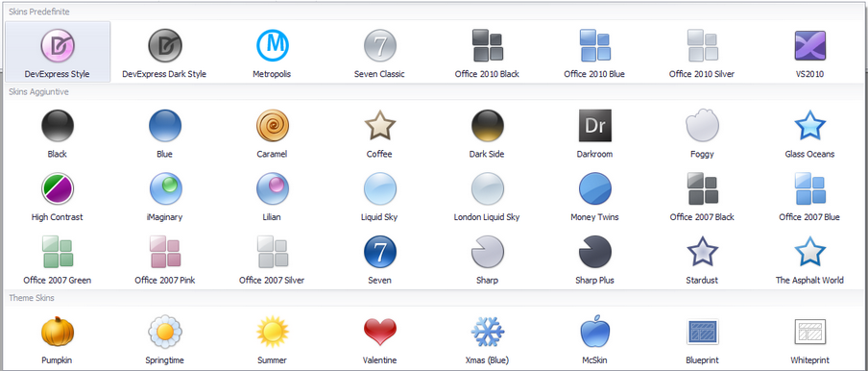The image size is (868, 371).
Task: Choose The Asphalt World skin
Action: (x=809, y=260)
